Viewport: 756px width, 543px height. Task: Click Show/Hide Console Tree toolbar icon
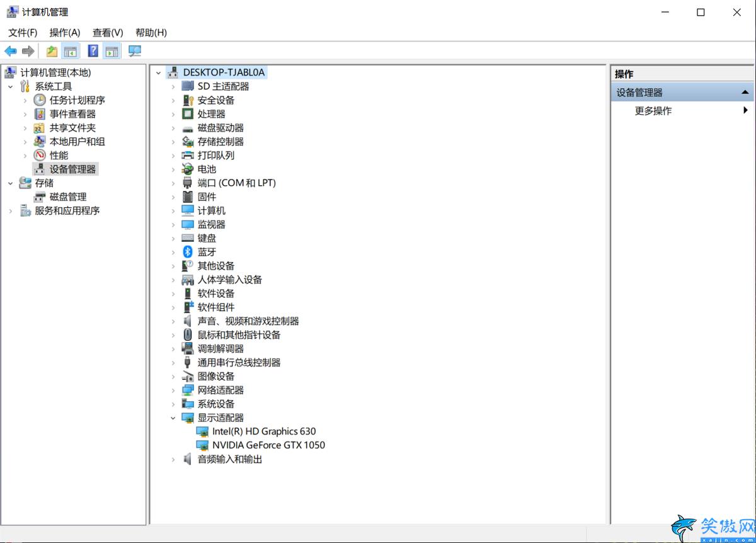(x=71, y=51)
